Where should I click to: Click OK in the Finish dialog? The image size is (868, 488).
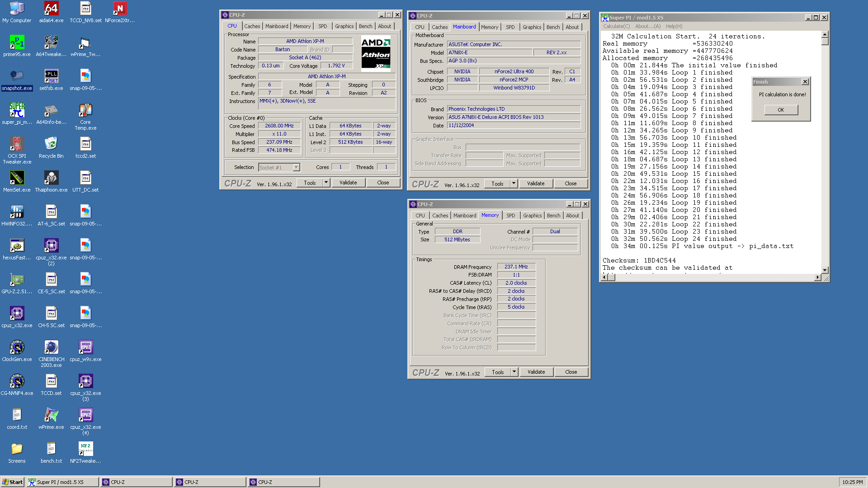pos(781,110)
